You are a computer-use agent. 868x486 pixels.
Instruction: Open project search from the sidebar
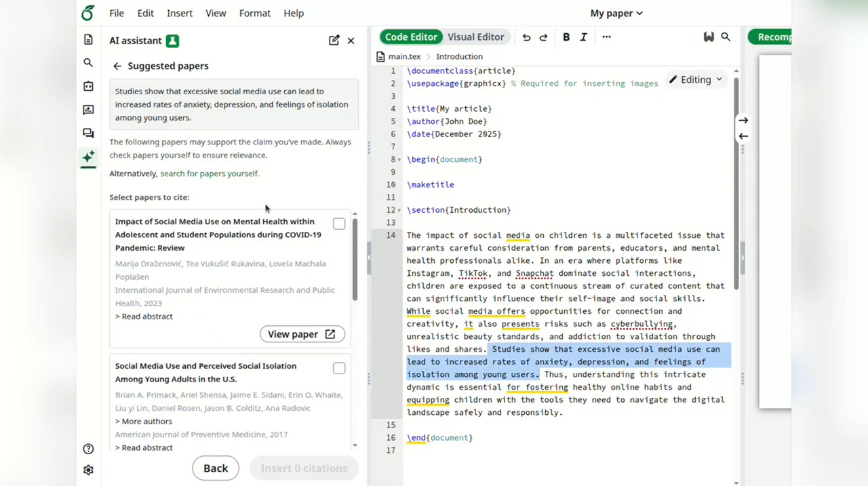click(87, 62)
